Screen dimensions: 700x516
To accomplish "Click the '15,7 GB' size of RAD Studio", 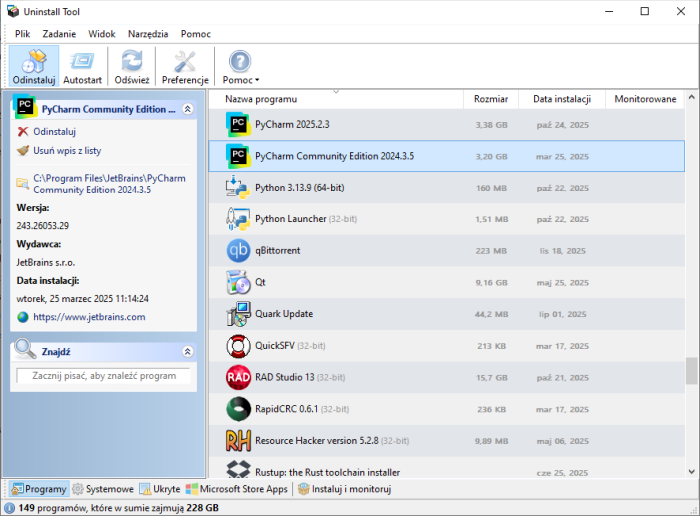I will 492,378.
